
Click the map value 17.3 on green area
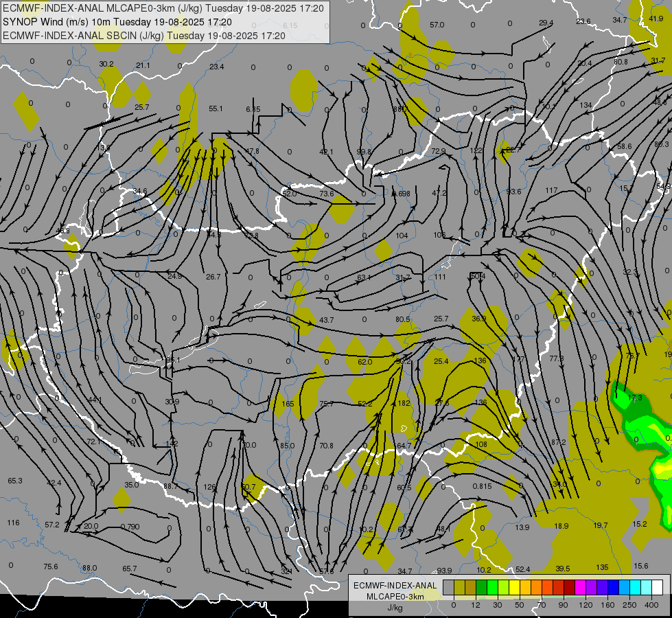click(635, 398)
